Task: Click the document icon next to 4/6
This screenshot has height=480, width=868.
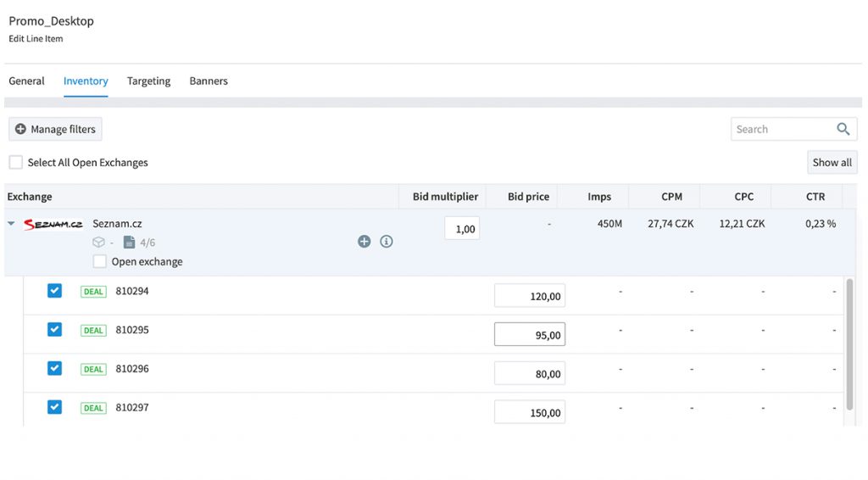Action: pos(129,243)
